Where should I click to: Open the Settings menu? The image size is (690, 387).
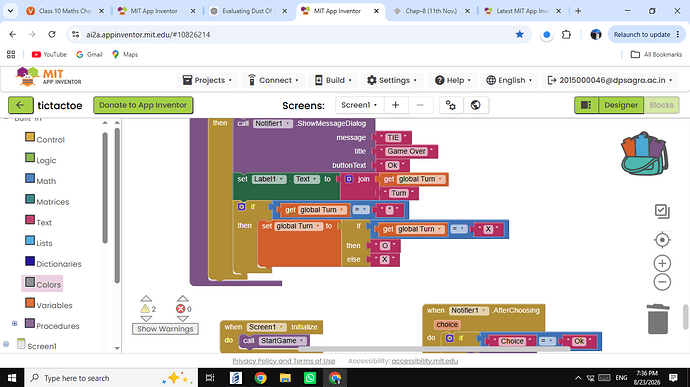point(392,80)
